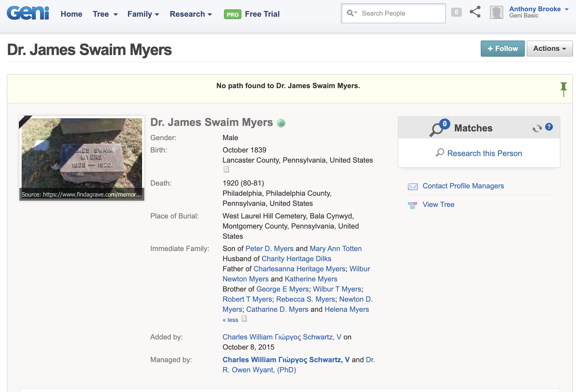Click document icon beside less link
Image resolution: width=576 pixels, height=392 pixels.
click(244, 319)
